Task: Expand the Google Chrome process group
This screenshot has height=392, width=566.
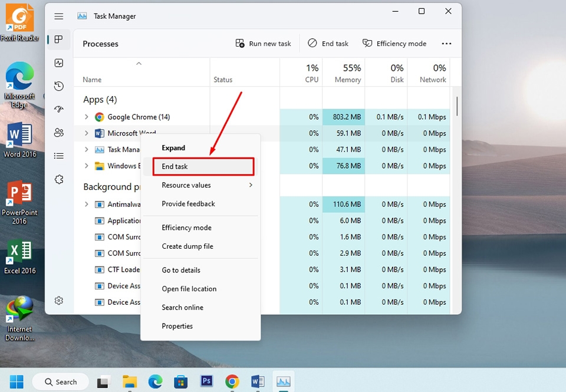Action: coord(86,117)
